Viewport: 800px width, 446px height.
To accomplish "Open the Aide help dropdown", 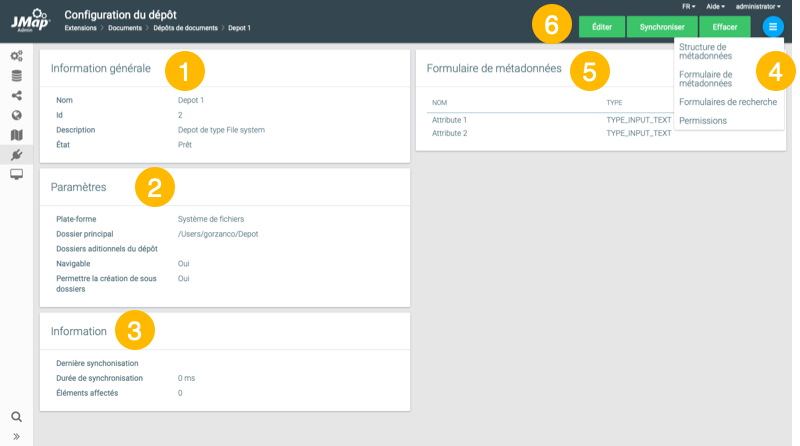I will click(715, 6).
